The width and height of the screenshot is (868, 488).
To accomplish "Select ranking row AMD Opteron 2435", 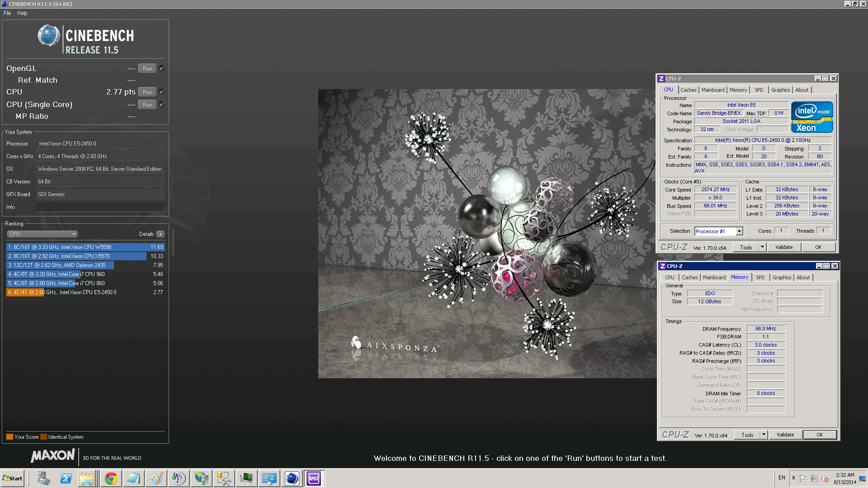I will 85,265.
